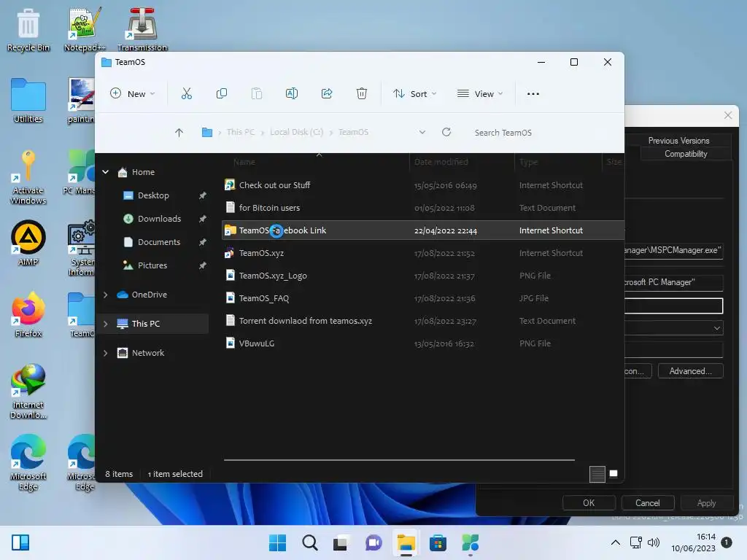747x560 pixels.
Task: Click Advanced... button in Properties dialog
Action: pos(690,371)
